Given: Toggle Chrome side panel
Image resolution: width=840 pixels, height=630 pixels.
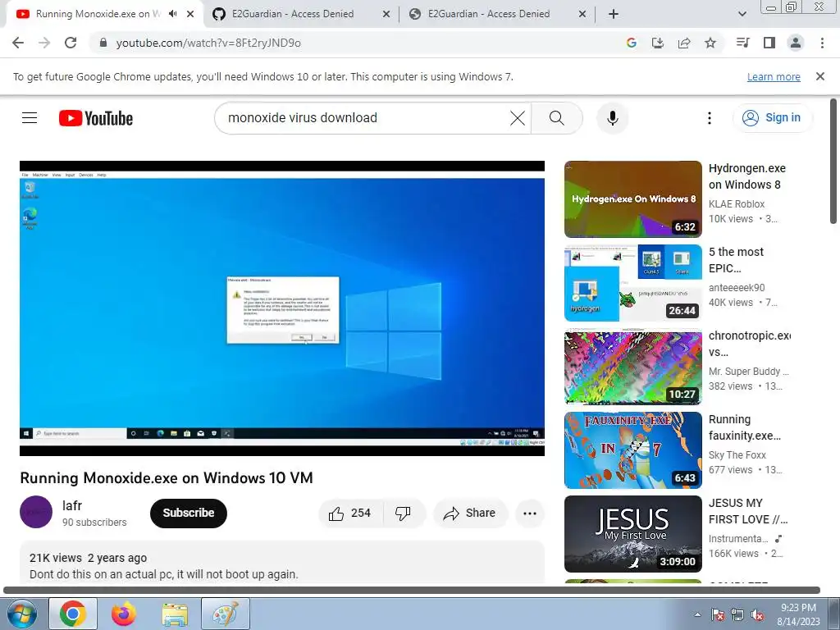Looking at the screenshot, I should click(x=769, y=43).
